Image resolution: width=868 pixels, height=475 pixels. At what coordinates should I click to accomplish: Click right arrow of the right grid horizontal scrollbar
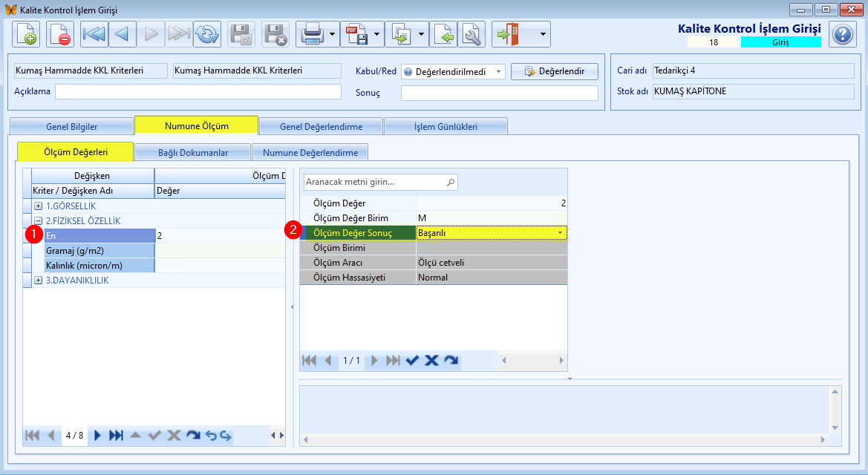(561, 361)
